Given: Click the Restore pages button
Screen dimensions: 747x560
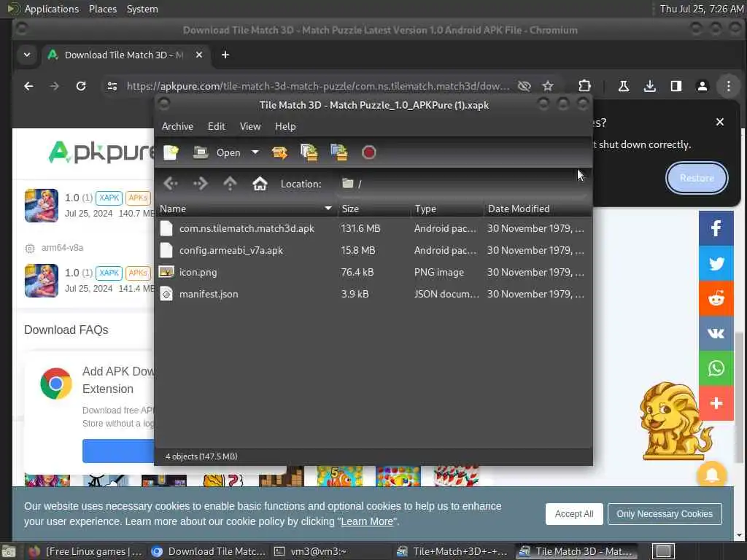Looking at the screenshot, I should tap(697, 178).
